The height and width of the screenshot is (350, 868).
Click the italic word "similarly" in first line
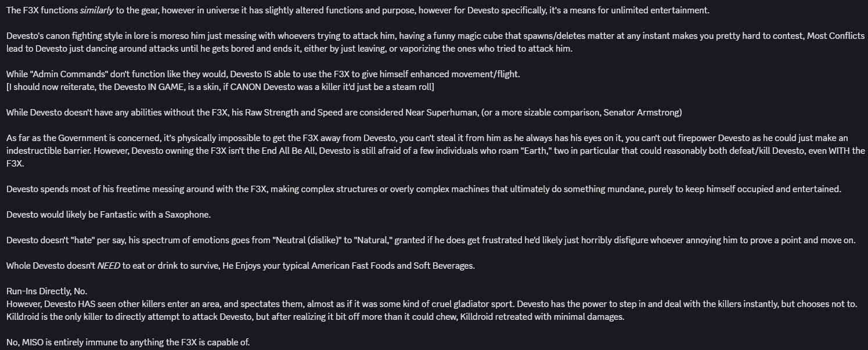pos(96,10)
